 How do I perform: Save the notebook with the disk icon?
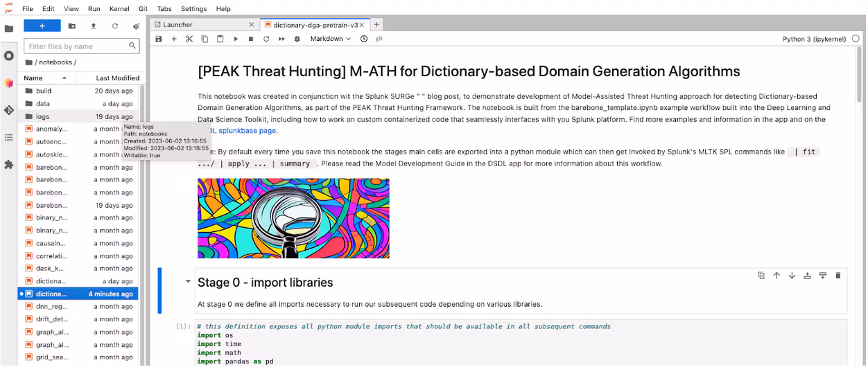(x=159, y=39)
